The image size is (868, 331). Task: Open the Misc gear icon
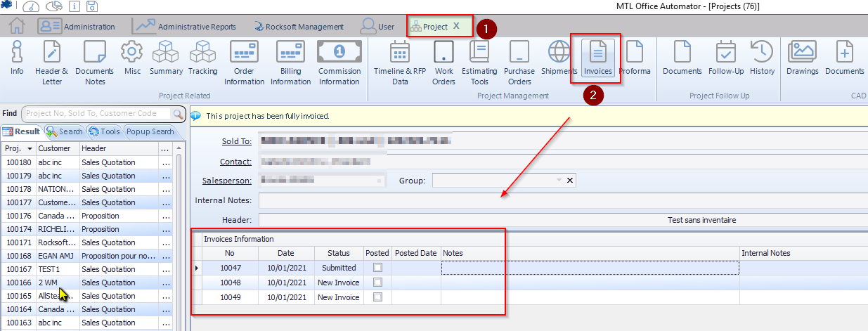coord(132,58)
